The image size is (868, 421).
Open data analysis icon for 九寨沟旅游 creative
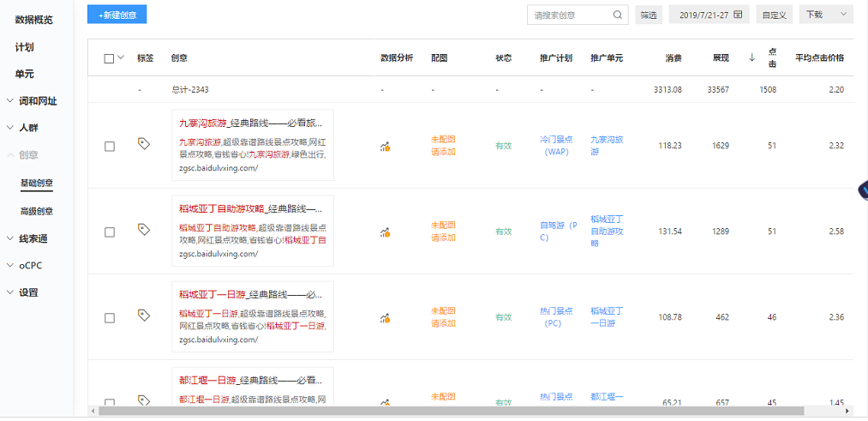tap(385, 147)
